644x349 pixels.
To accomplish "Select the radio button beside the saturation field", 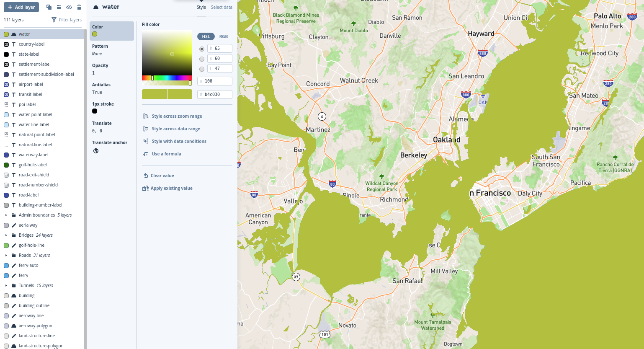I will tap(202, 58).
